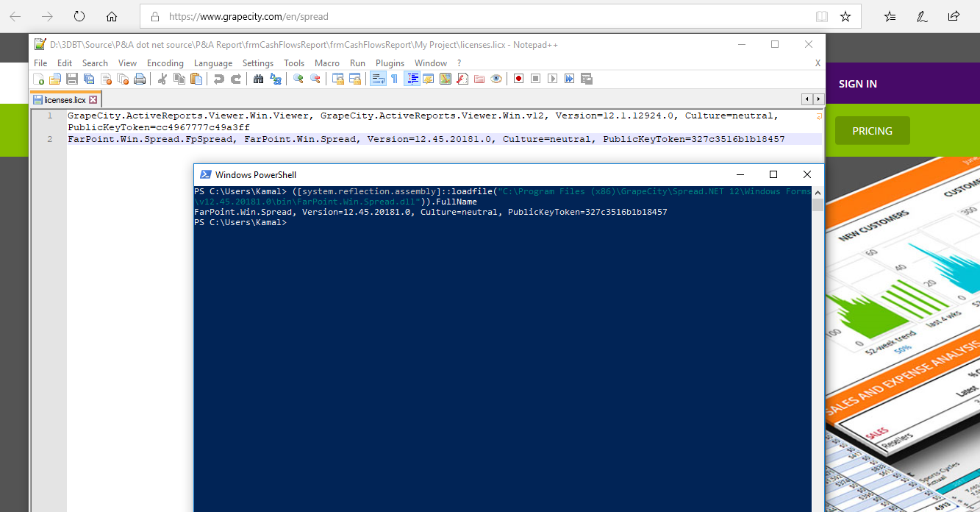Image resolution: width=980 pixels, height=512 pixels.
Task: Click User Defined Language icon in toolbar
Action: [x=428, y=79]
